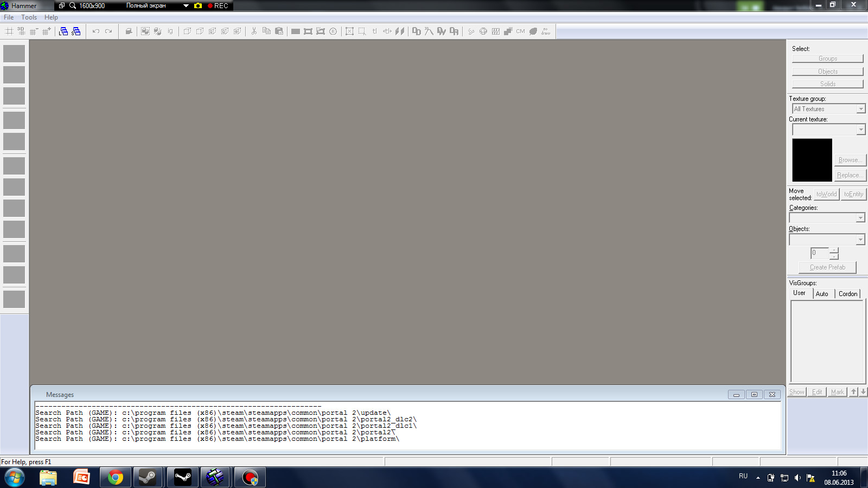
Task: Select the Groups selection mode
Action: coord(828,59)
